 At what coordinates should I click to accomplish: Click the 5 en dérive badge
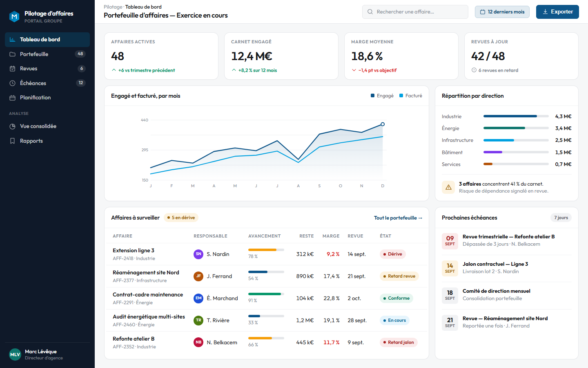click(x=181, y=218)
